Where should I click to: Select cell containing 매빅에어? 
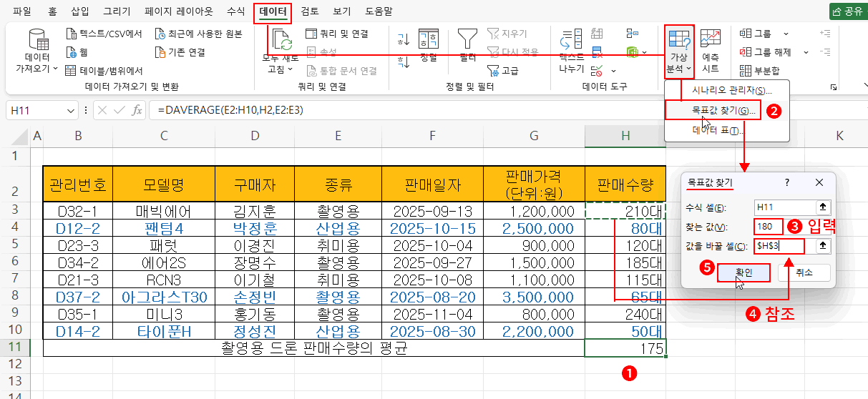coord(164,211)
